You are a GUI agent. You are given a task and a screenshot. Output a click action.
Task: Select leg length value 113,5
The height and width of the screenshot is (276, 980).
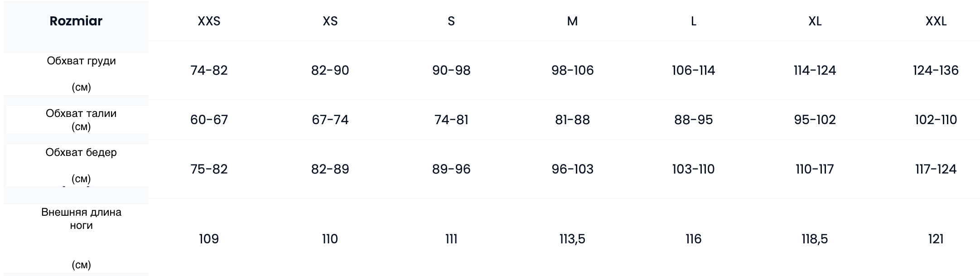click(572, 239)
